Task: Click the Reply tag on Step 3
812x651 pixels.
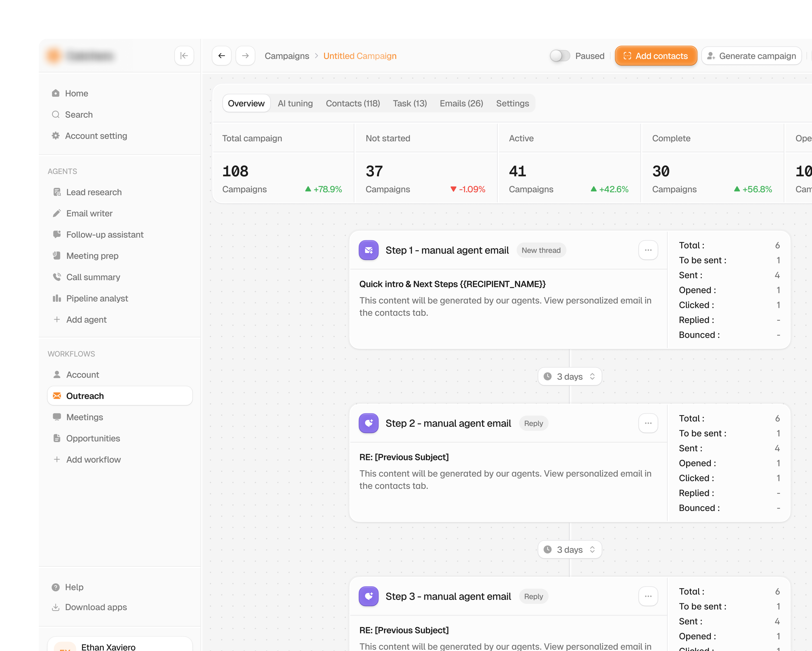Action: [533, 596]
